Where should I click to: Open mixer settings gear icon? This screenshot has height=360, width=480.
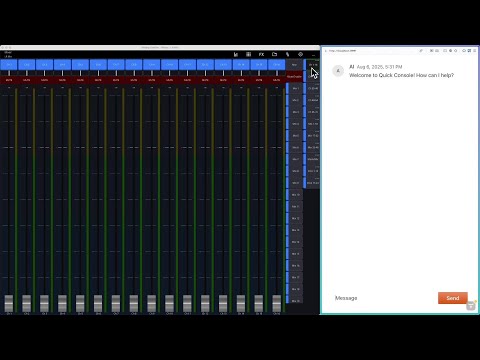300,54
